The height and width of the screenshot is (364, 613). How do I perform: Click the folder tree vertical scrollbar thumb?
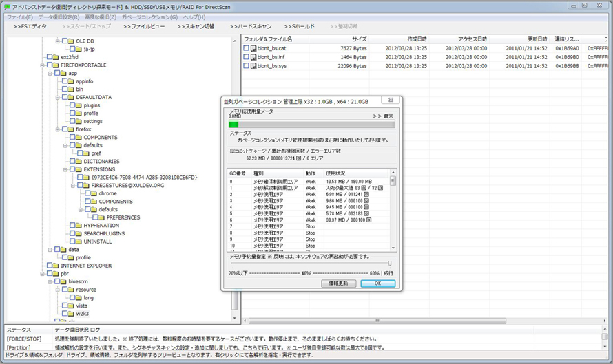click(x=235, y=301)
